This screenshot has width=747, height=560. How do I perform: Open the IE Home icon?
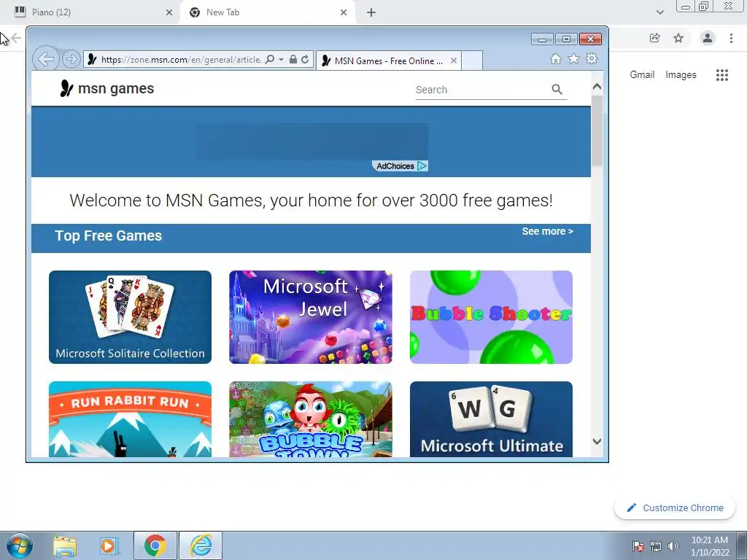555,59
